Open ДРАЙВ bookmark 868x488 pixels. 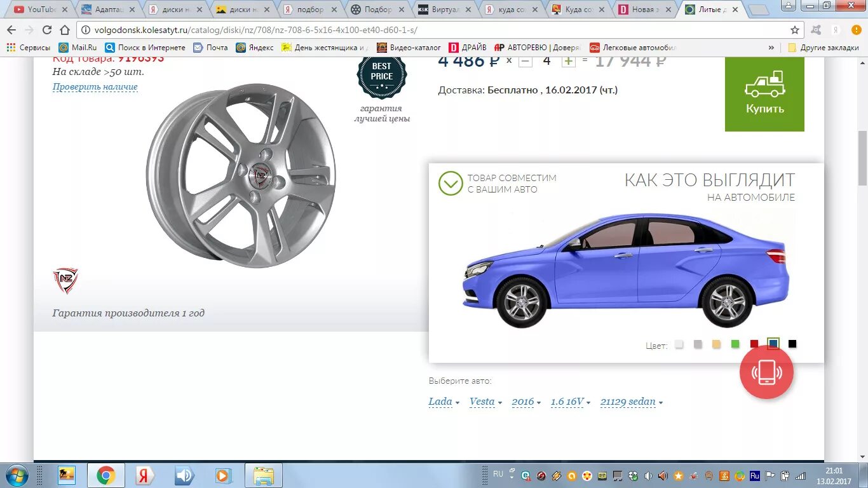tap(468, 48)
